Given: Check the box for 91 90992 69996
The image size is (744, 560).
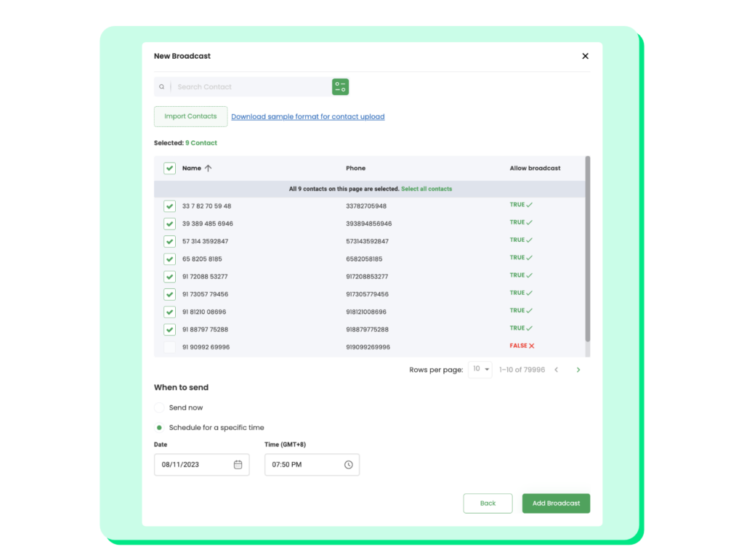Looking at the screenshot, I should (x=169, y=347).
